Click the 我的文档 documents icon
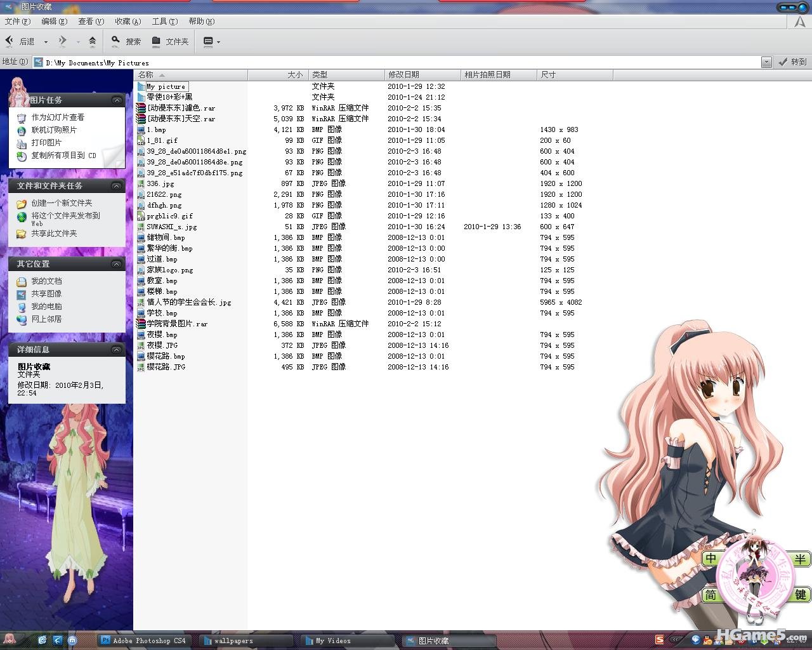This screenshot has width=812, height=650. [x=22, y=281]
